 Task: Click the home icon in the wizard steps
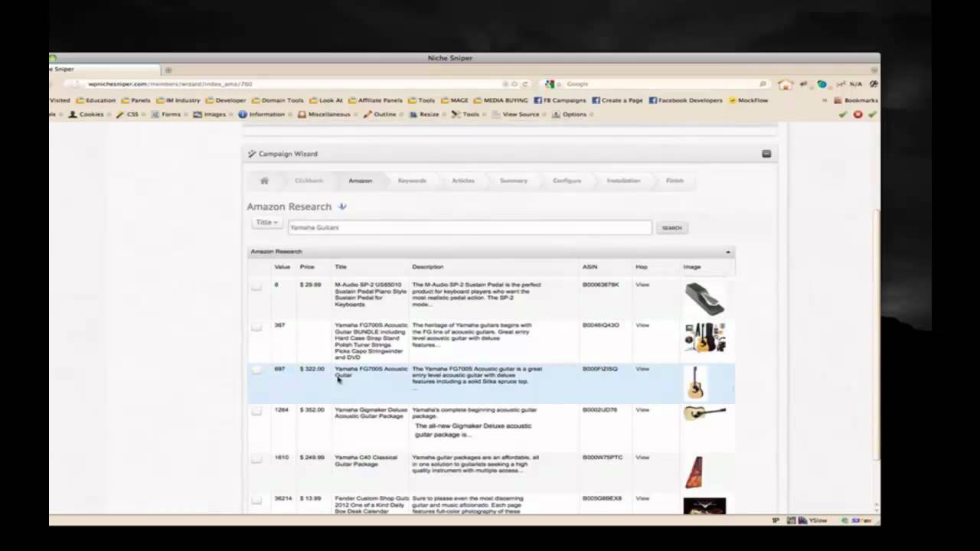pos(264,181)
